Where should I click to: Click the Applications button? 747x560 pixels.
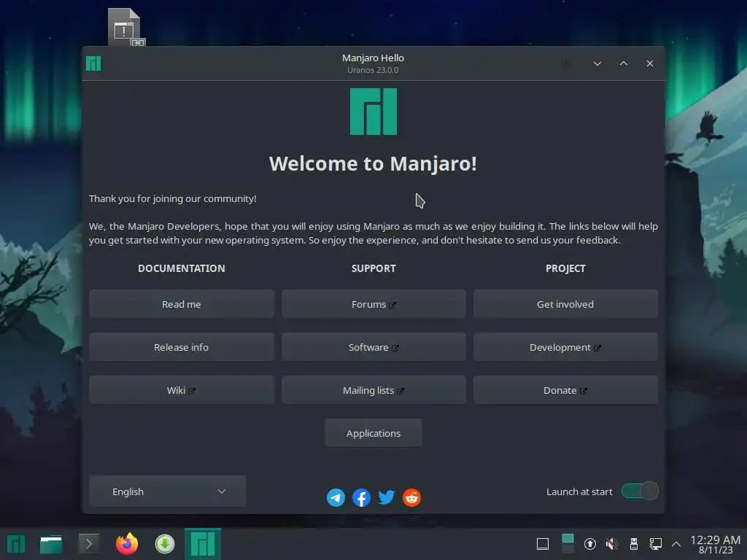373,433
